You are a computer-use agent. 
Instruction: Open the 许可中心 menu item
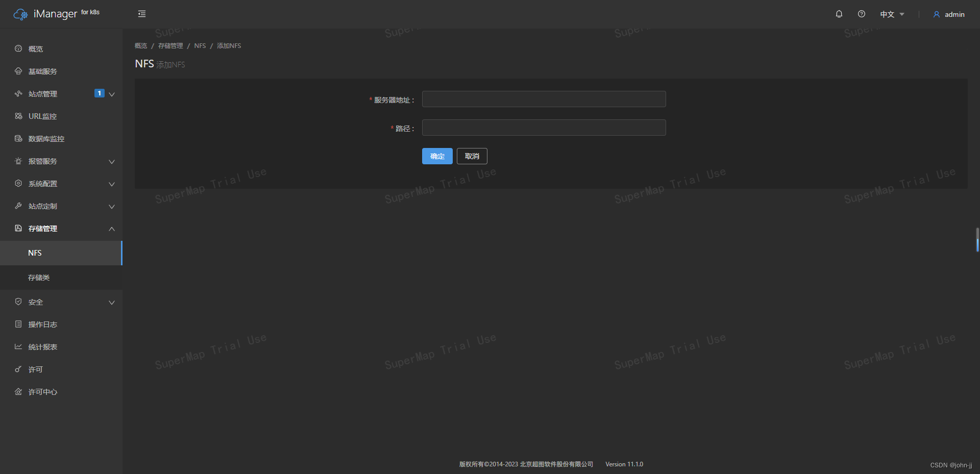point(61,391)
